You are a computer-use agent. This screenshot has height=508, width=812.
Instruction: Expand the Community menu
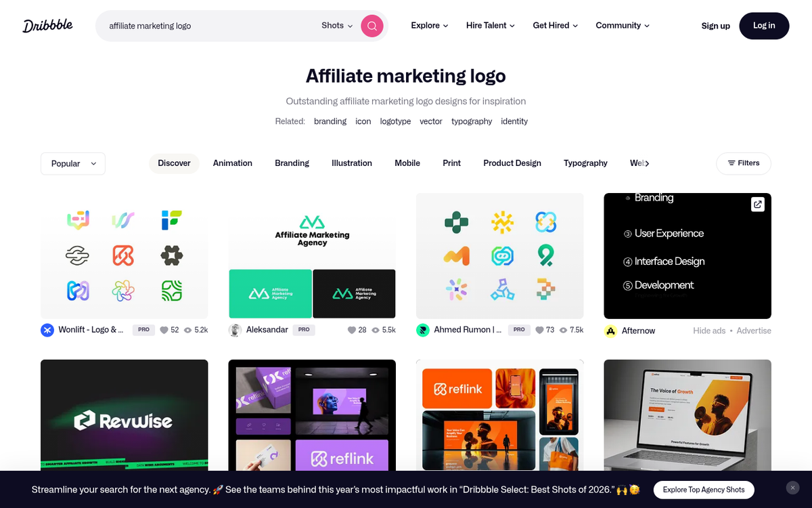pyautogui.click(x=622, y=26)
